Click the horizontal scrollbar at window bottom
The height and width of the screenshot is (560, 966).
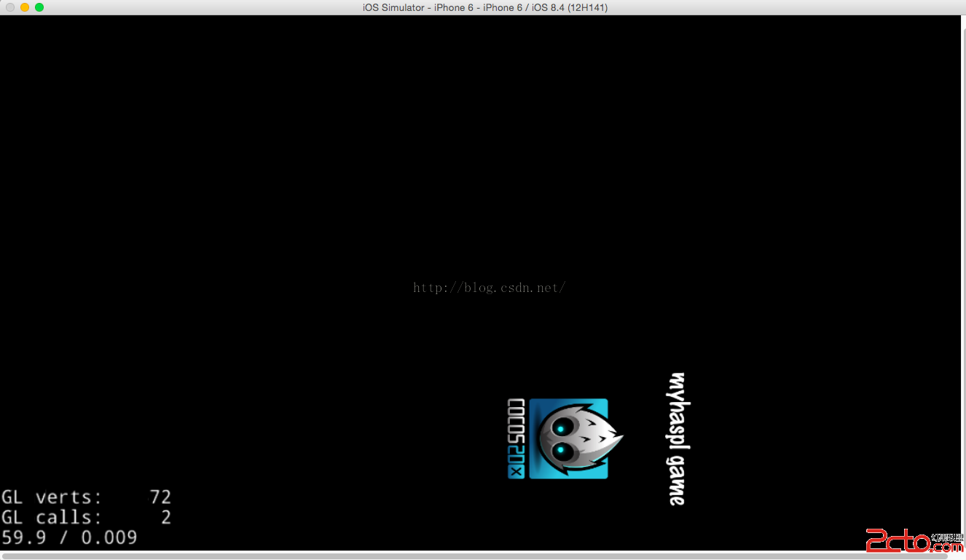pyautogui.click(x=474, y=556)
